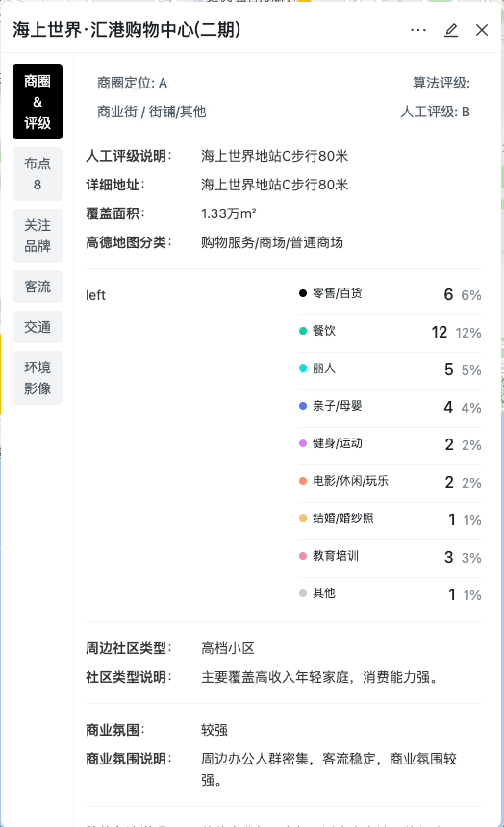
Task: Click the 商圈定位: A label
Action: click(x=132, y=84)
